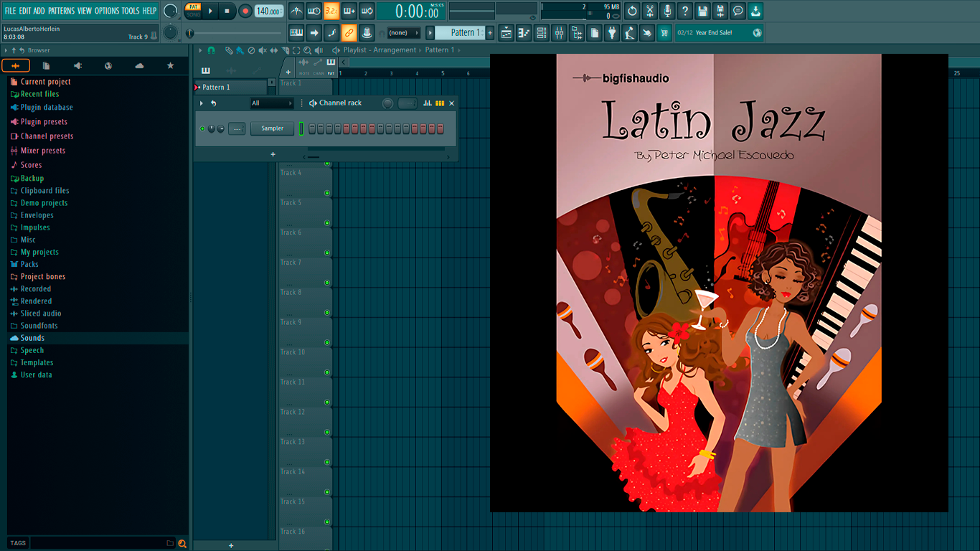Toggle typing keyboard to piano icon
The height and width of the screenshot is (551, 980).
(296, 32)
